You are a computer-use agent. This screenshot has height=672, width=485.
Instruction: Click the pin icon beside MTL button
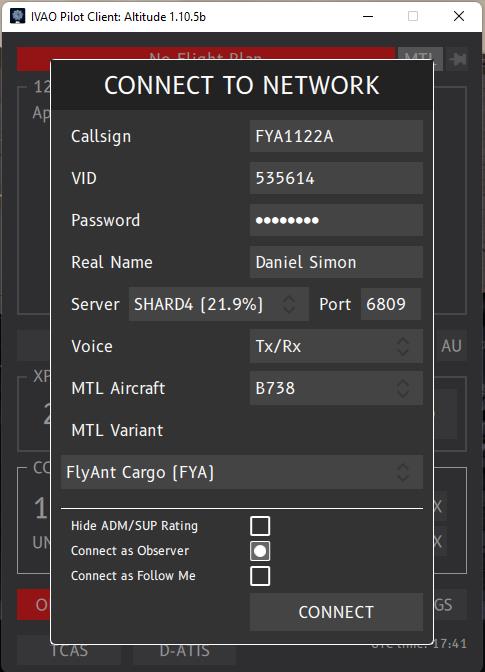point(458,59)
